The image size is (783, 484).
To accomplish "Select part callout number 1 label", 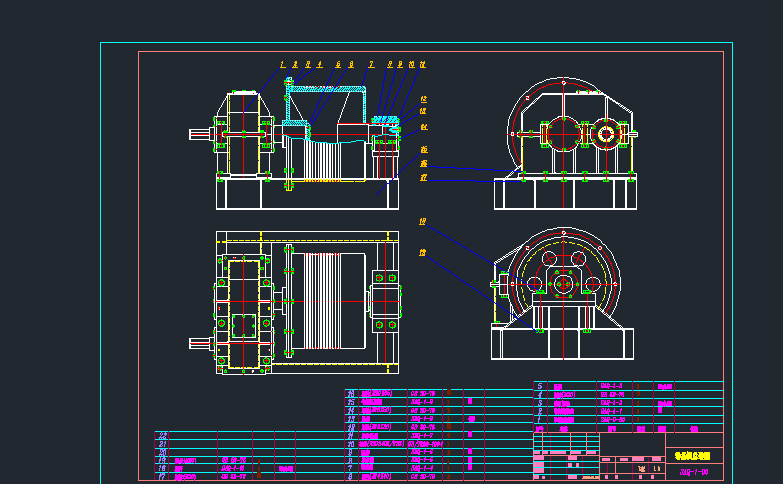I will pos(282,64).
